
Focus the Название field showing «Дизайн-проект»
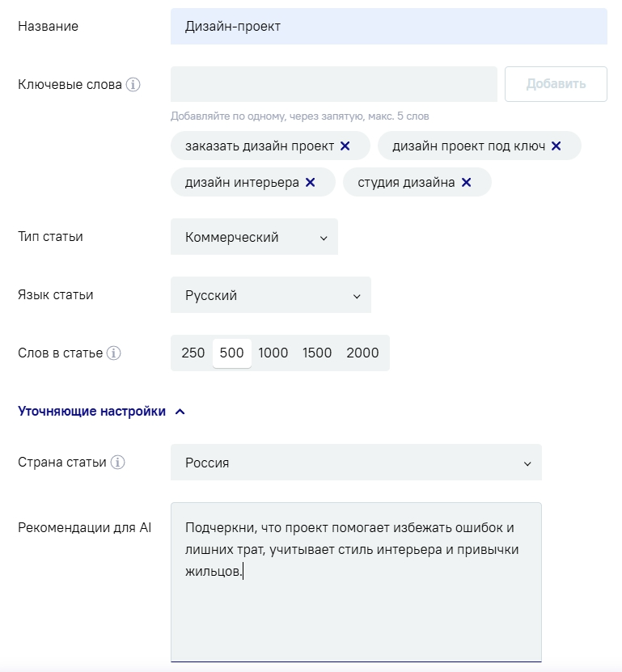click(388, 26)
